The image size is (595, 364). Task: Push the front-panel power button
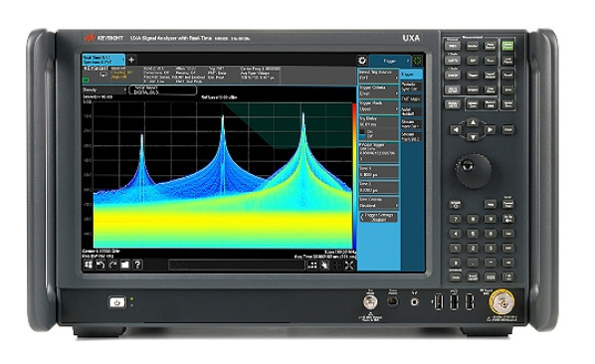116,302
